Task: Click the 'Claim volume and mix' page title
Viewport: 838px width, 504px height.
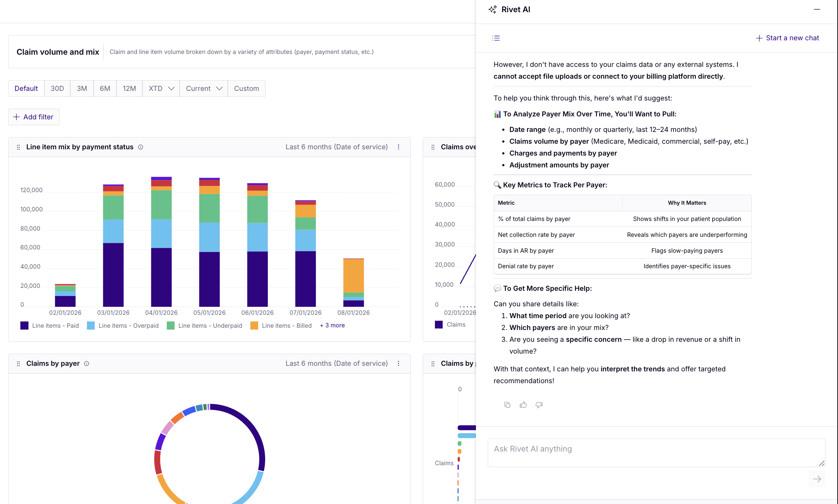Action: (x=58, y=52)
